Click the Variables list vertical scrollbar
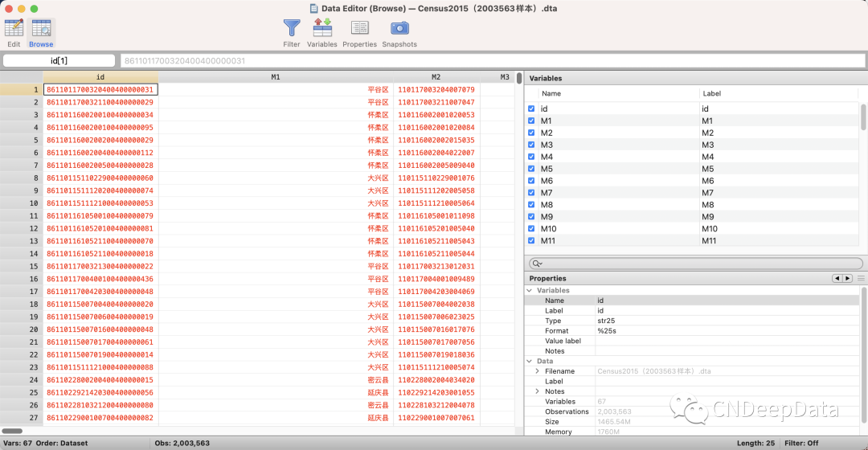868x450 pixels. (x=863, y=117)
